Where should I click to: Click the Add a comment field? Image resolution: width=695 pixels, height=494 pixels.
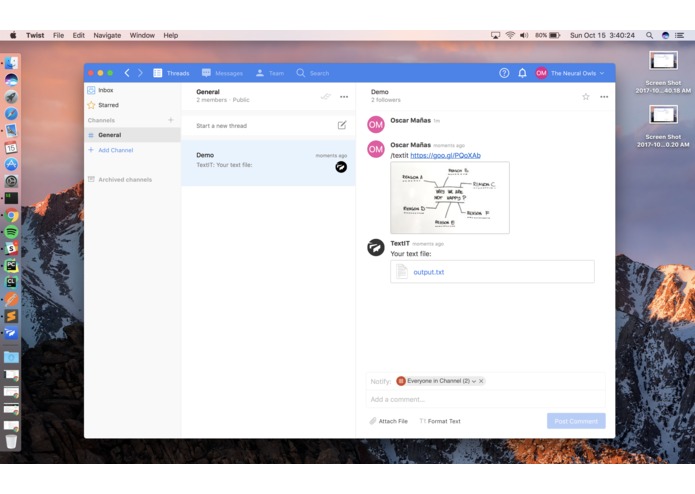pyautogui.click(x=485, y=399)
